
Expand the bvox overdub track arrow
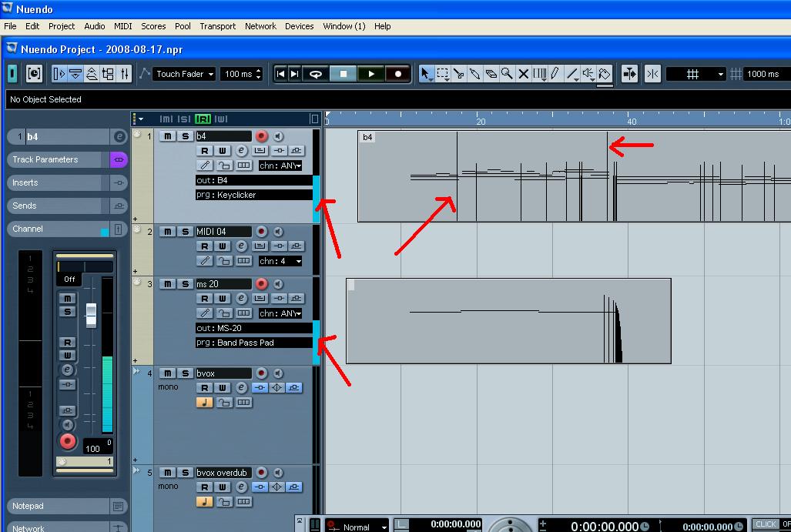point(136,470)
